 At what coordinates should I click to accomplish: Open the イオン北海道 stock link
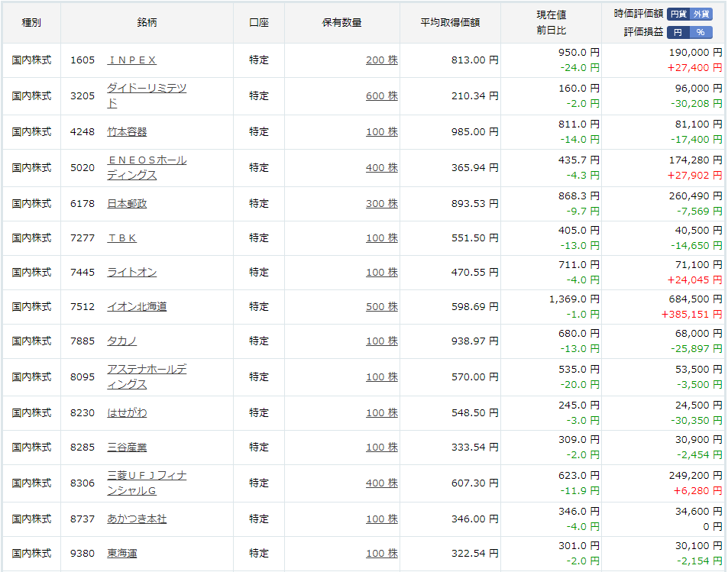[137, 307]
